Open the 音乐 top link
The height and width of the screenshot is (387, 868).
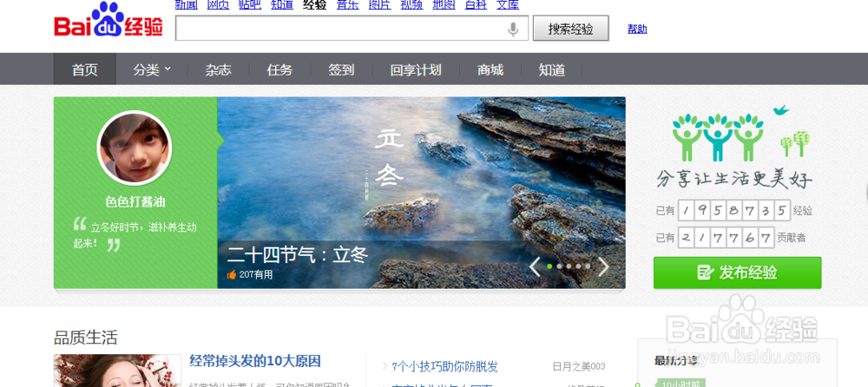point(348,5)
